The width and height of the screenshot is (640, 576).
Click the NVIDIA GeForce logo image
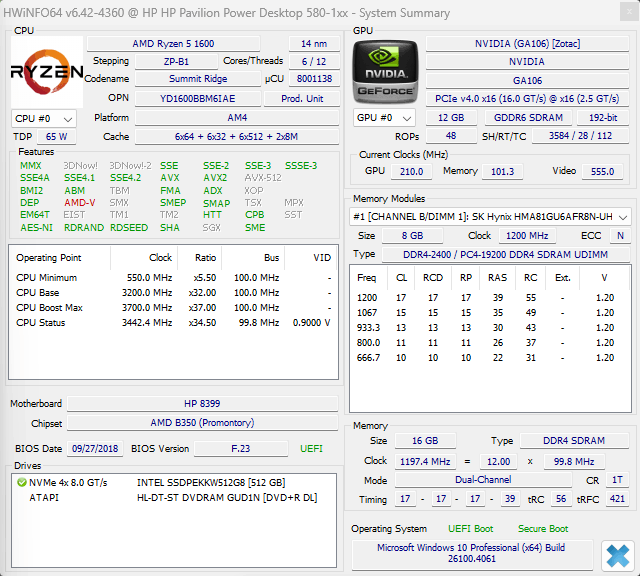pos(385,72)
